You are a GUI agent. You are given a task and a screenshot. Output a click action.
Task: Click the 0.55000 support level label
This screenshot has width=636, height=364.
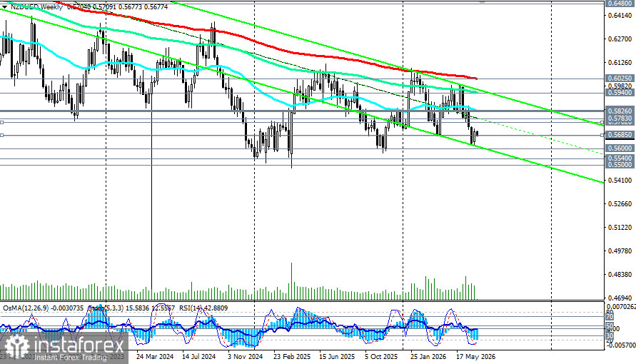[x=620, y=165]
